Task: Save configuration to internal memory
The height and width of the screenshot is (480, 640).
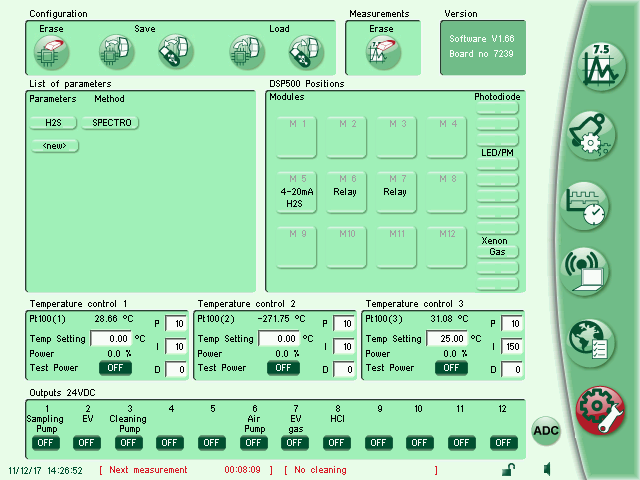Action: (x=116, y=51)
